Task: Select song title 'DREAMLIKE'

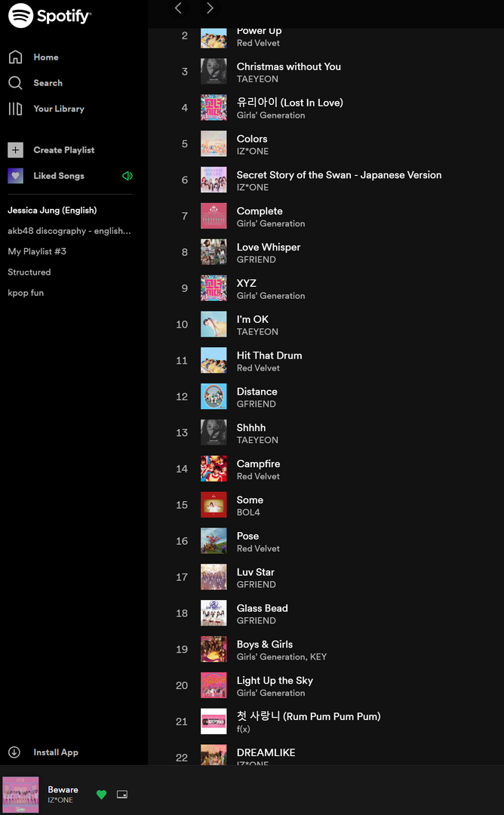Action: click(266, 752)
